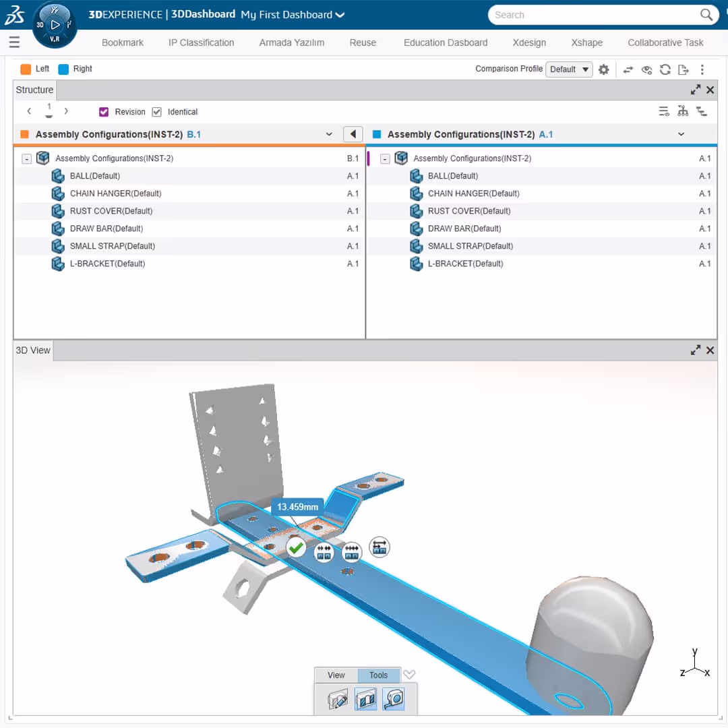Open the Comparison Profile Default dropdown
Image resolution: width=728 pixels, height=728 pixels.
tap(569, 69)
